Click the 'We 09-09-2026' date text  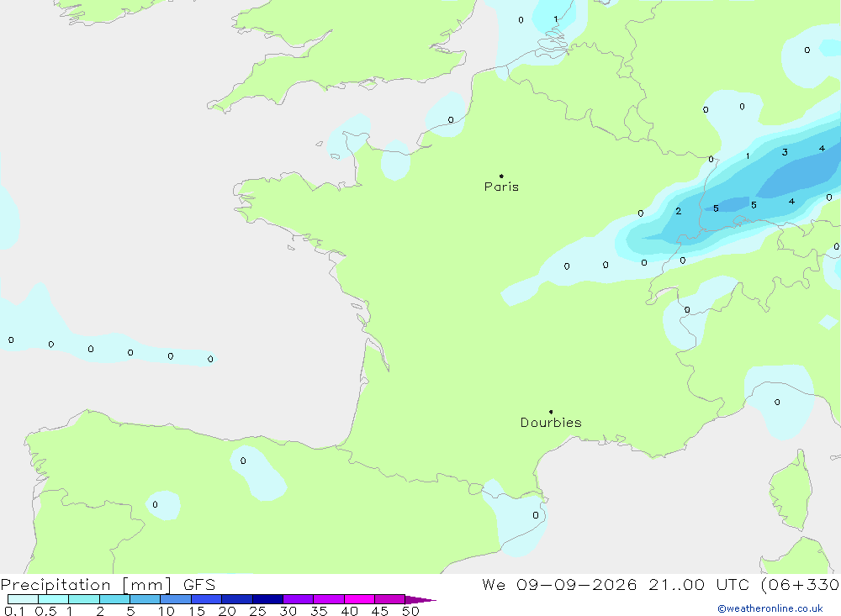[x=559, y=585]
